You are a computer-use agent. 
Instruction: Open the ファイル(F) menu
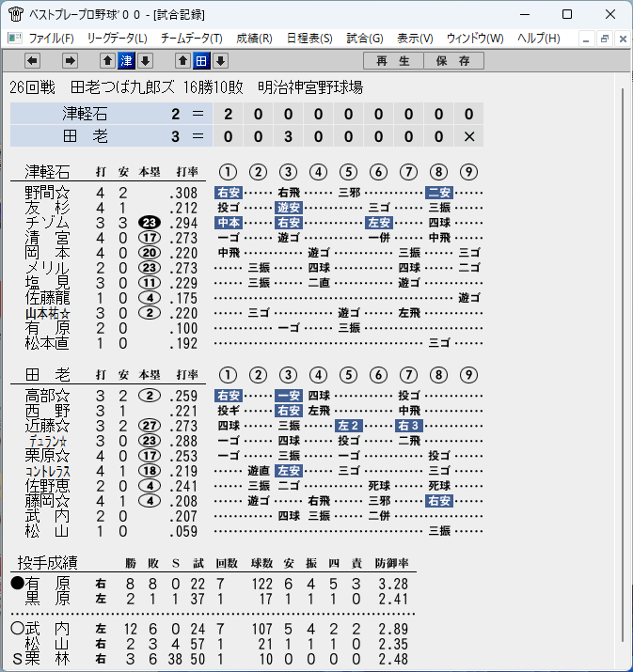[51, 39]
